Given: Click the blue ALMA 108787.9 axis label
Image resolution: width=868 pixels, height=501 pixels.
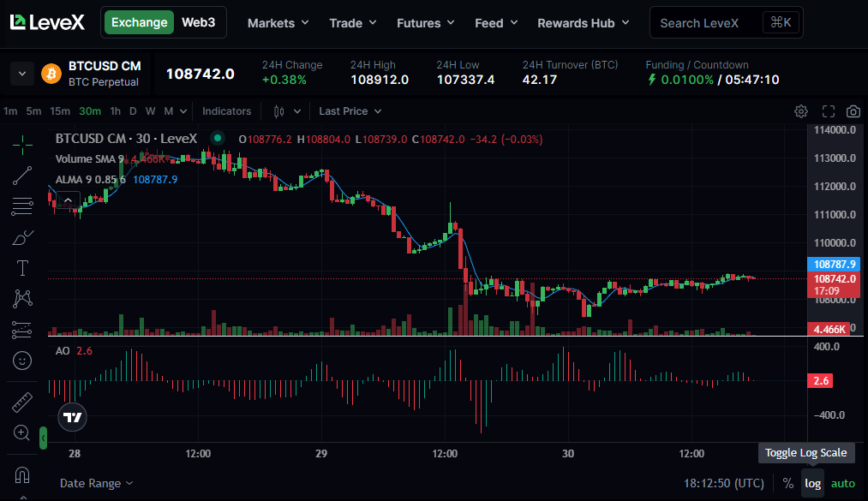Looking at the screenshot, I should 835,264.
